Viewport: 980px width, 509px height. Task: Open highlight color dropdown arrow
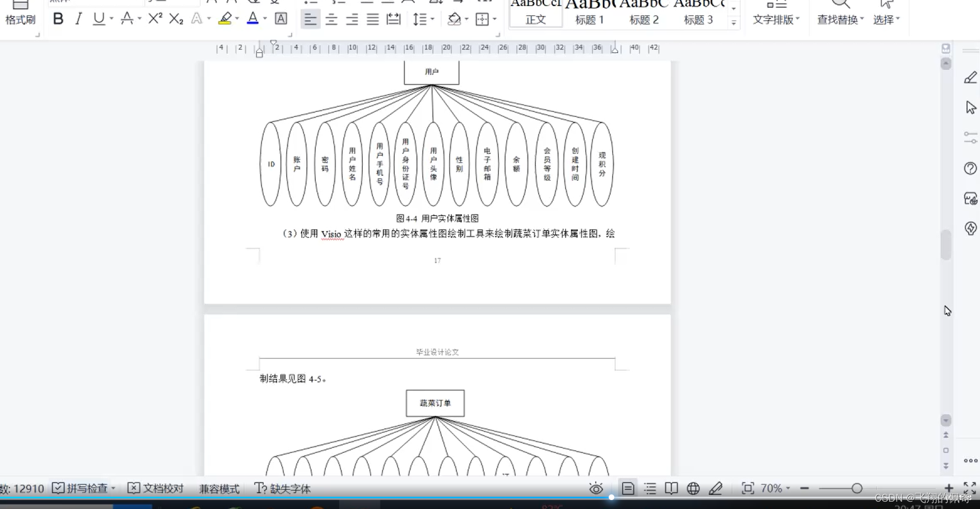237,19
